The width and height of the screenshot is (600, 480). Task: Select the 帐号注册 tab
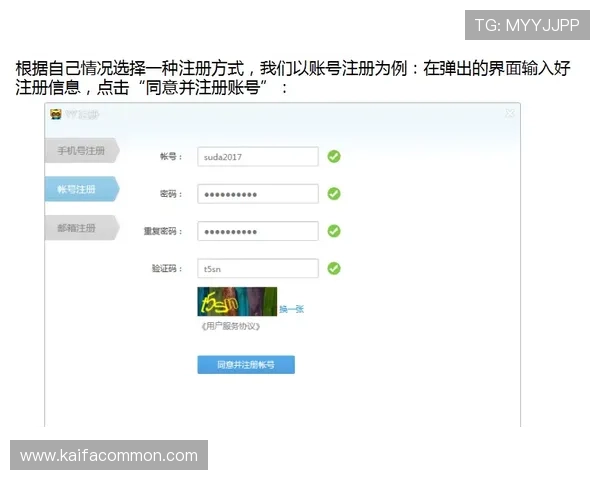tap(82, 189)
